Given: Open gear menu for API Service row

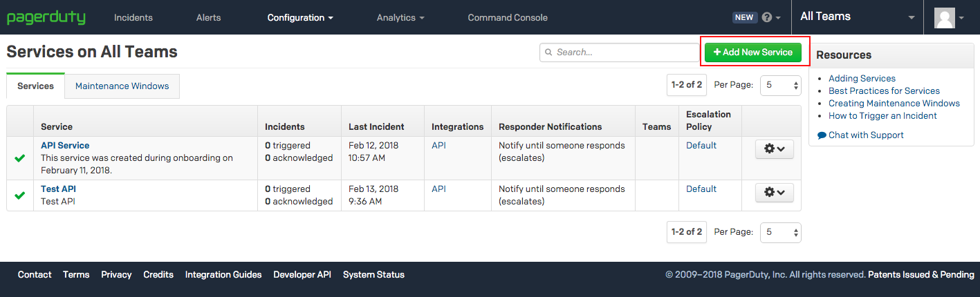Looking at the screenshot, I should click(x=775, y=149).
